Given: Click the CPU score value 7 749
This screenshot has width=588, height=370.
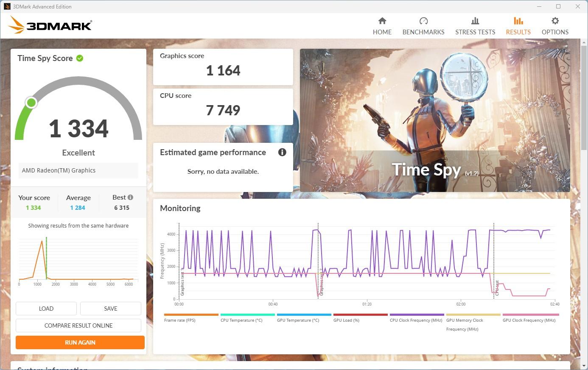Looking at the screenshot, I should (223, 110).
